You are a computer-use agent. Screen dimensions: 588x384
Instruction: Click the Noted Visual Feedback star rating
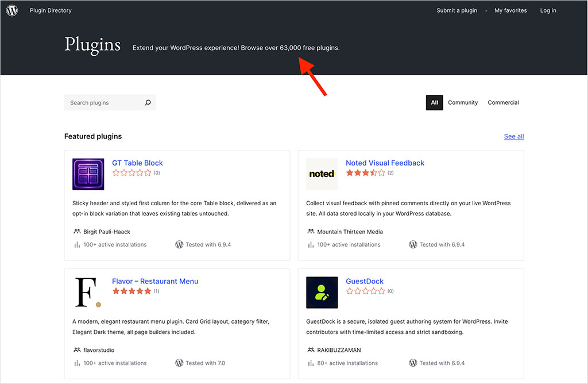coord(365,172)
